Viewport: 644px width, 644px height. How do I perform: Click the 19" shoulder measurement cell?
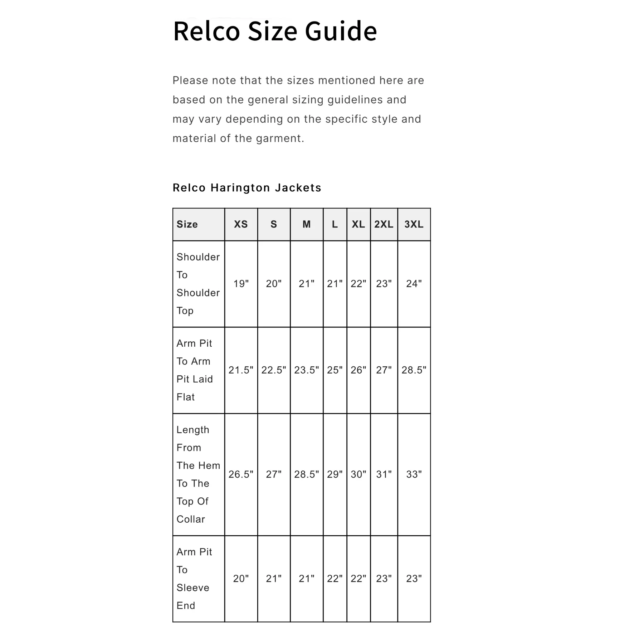[x=241, y=284]
